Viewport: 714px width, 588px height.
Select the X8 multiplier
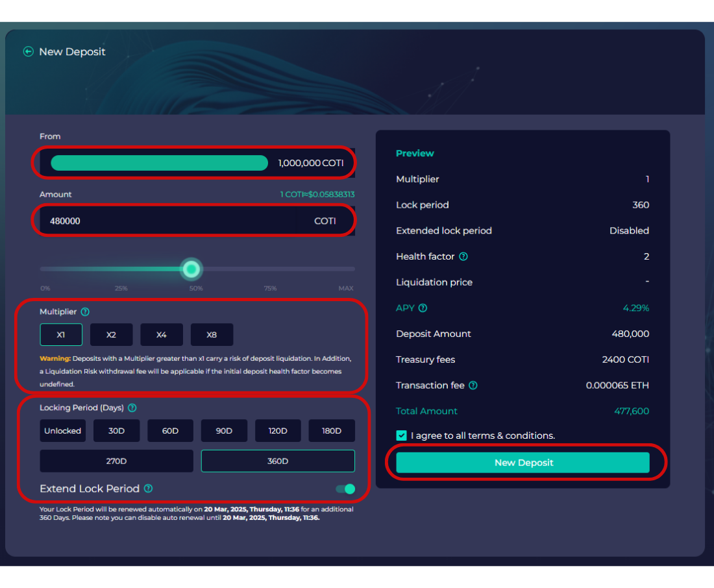(212, 334)
